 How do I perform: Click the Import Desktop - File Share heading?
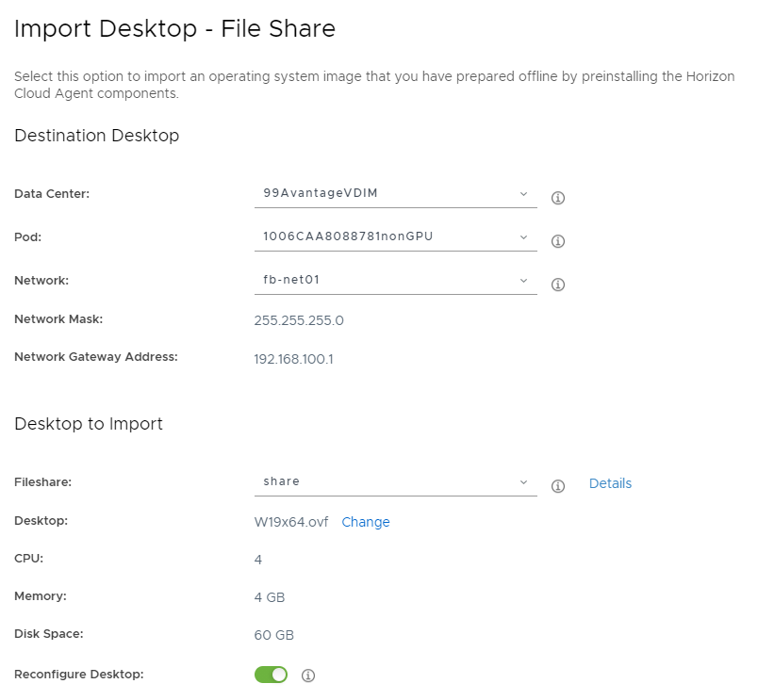(x=175, y=29)
